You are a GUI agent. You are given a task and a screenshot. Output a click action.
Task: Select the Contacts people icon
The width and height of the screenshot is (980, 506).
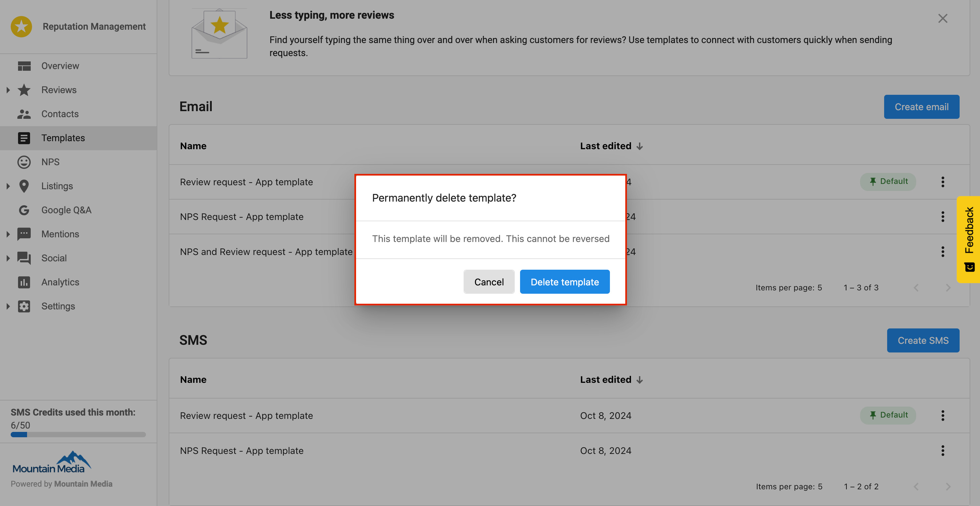[x=24, y=114]
